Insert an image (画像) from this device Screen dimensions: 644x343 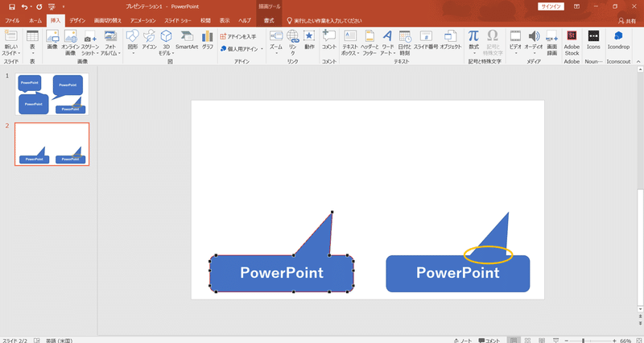(x=52, y=40)
